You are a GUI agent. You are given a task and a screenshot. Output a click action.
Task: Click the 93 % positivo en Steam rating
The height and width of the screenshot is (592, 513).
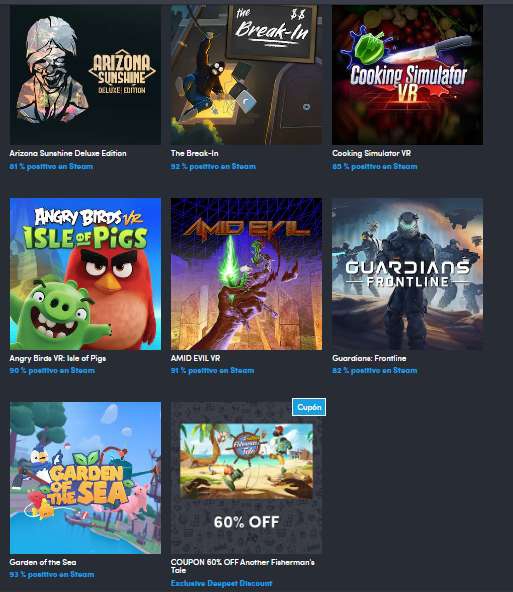52,575
